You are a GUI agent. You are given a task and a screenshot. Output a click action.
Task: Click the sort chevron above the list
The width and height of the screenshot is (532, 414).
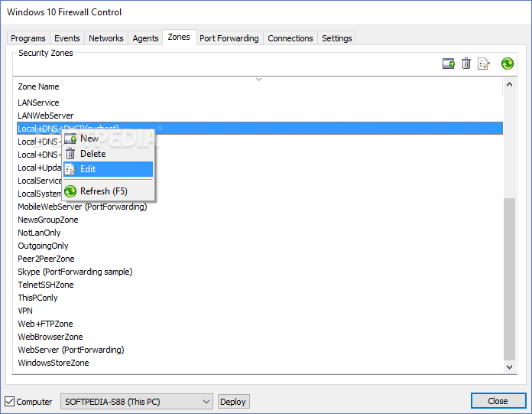coord(258,80)
